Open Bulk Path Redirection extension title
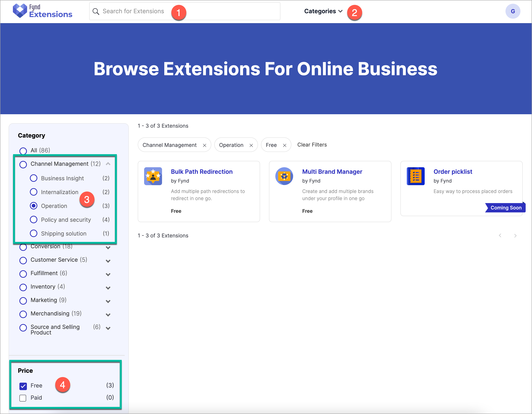The height and width of the screenshot is (414, 532). pos(202,172)
